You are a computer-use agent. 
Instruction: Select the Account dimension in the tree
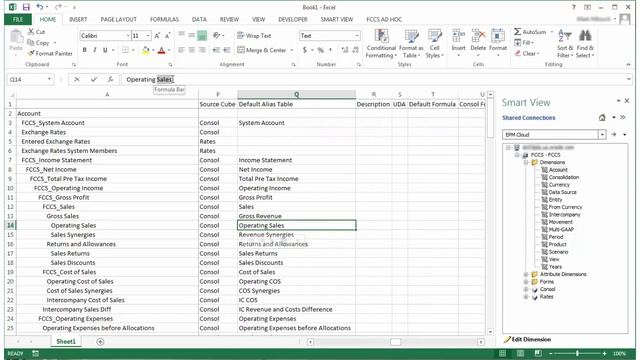pyautogui.click(x=558, y=170)
